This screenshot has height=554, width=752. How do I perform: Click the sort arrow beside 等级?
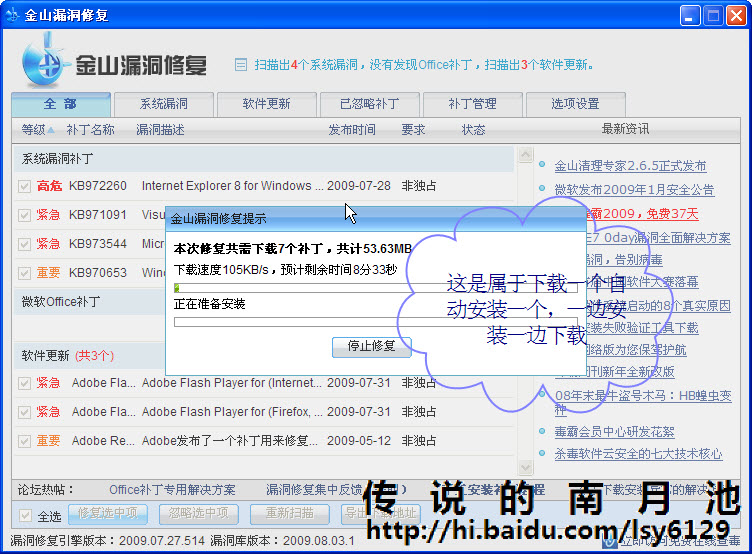51,130
